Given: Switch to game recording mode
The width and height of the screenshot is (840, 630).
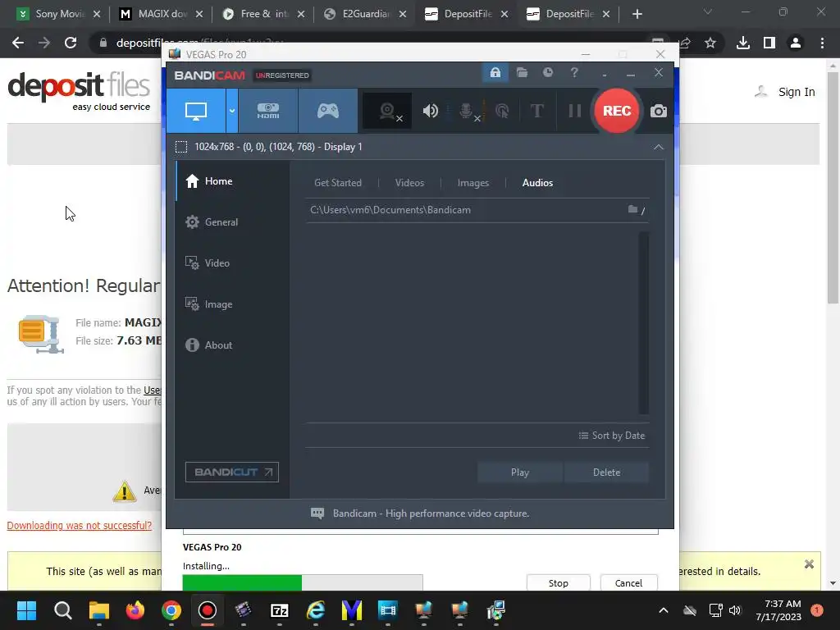Looking at the screenshot, I should coord(328,111).
